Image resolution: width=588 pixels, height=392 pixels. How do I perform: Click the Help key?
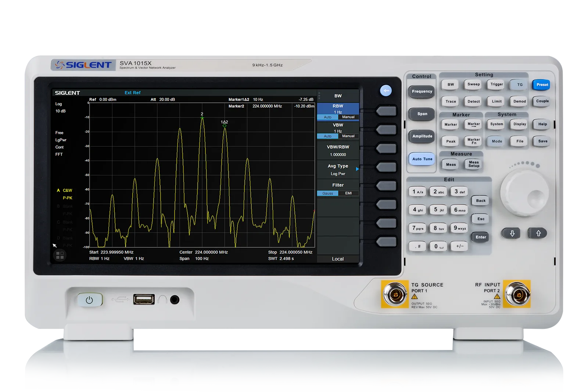542,124
